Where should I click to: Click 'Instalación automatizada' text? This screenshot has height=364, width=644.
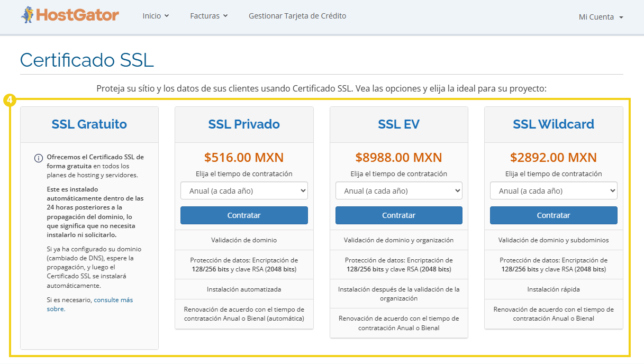(244, 289)
